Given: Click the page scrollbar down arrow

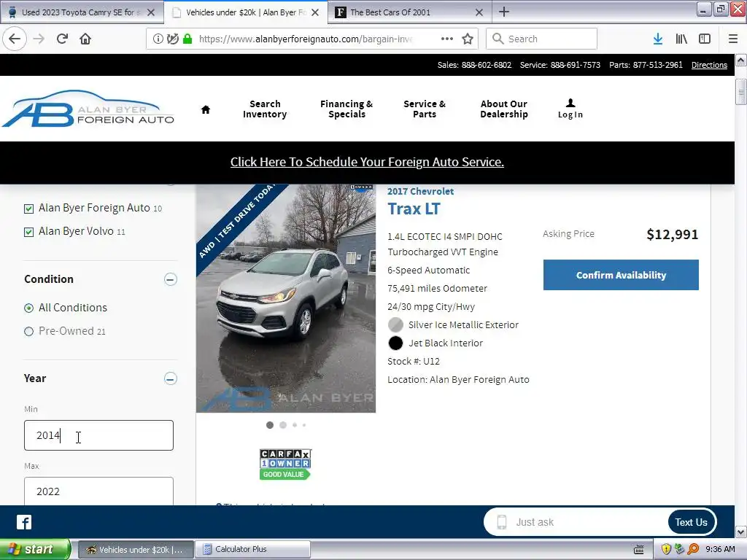Looking at the screenshot, I should point(741,532).
